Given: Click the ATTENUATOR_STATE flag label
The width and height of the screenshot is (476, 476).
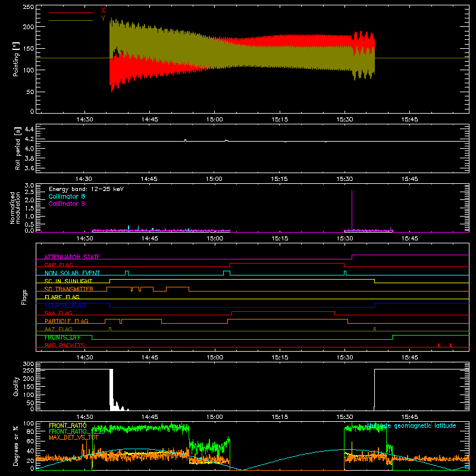Looking at the screenshot, I should coord(72,257).
